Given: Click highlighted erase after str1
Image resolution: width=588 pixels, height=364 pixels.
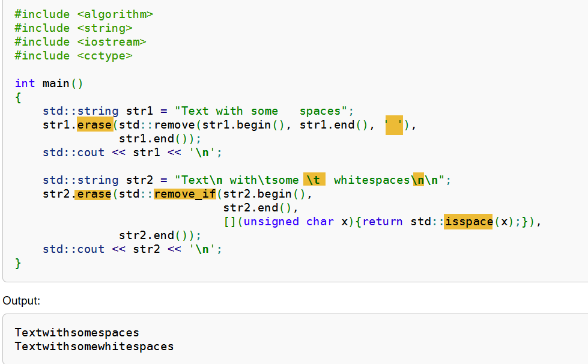Looking at the screenshot, I should point(95,125).
